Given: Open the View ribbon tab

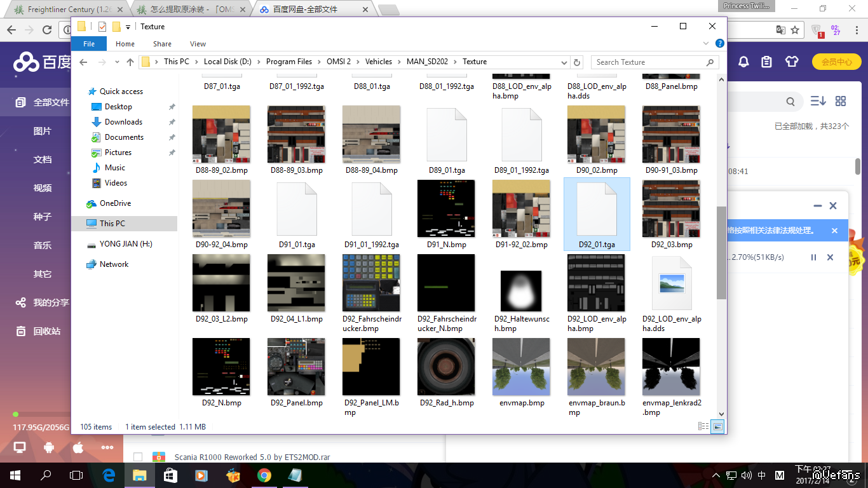Looking at the screenshot, I should pyautogui.click(x=198, y=44).
